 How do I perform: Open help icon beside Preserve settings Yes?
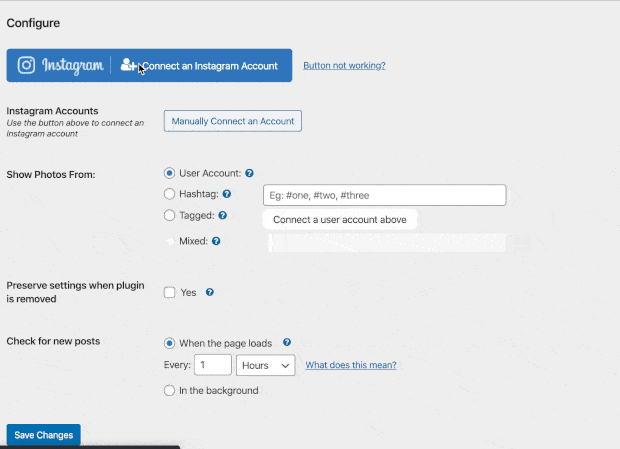[210, 292]
